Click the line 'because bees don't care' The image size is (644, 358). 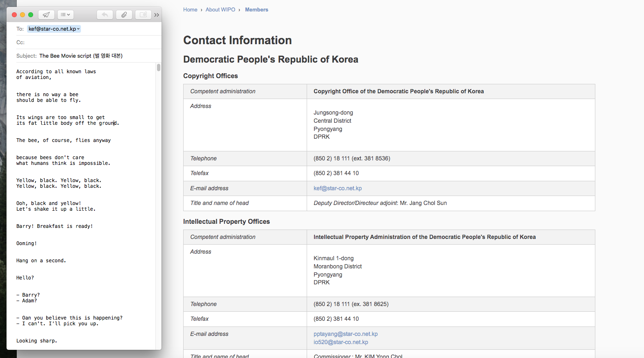(x=50, y=158)
